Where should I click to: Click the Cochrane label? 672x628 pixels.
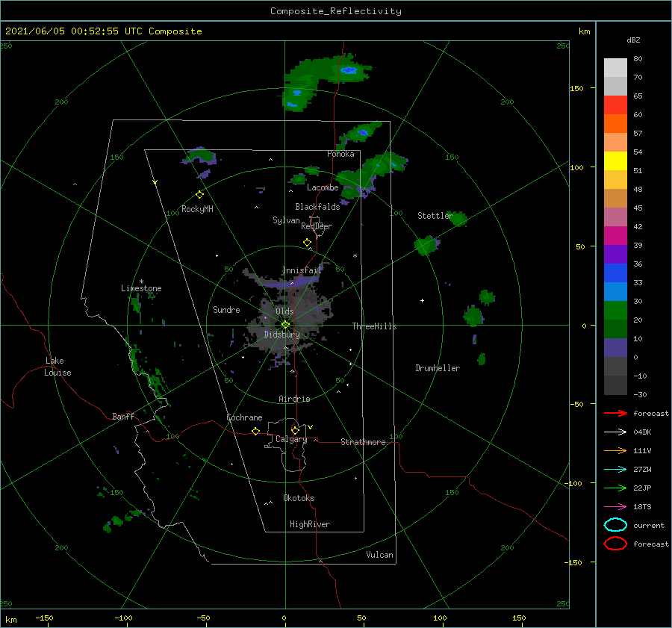point(244,417)
